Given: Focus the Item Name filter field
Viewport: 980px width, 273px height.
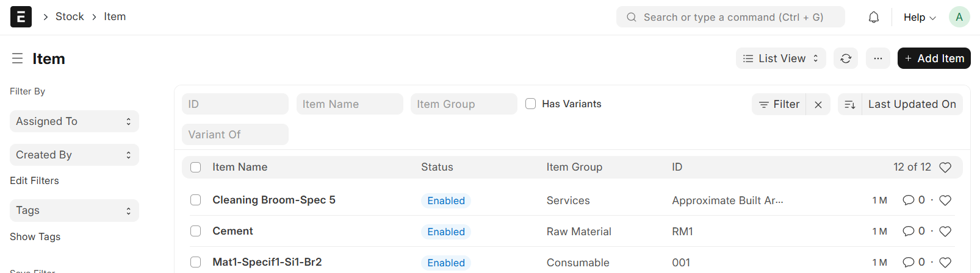Looking at the screenshot, I should point(350,104).
